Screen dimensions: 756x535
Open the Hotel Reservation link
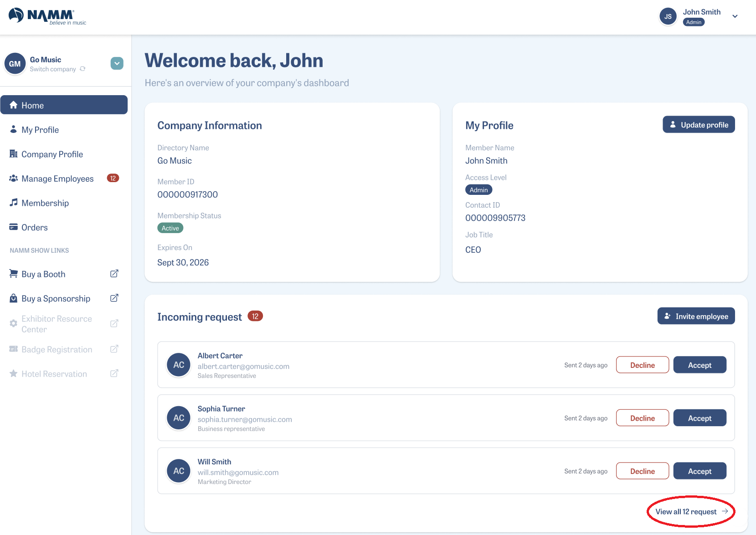(54, 374)
